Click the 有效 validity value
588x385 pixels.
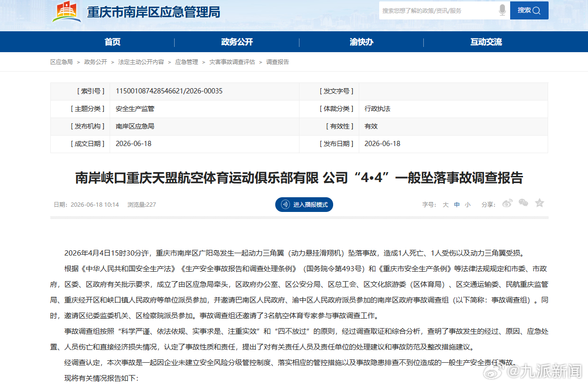click(371, 126)
